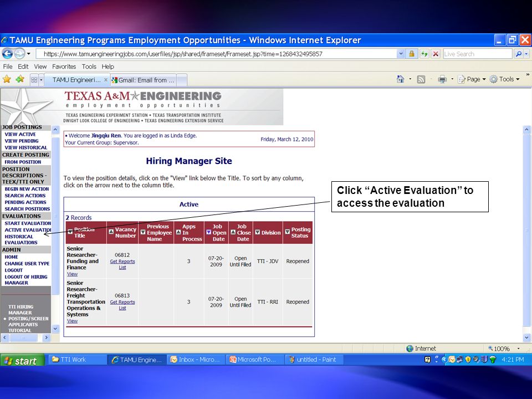Screen dimensions: 532x399
Task: Open zoom level 100% dropdown
Action: pyautogui.click(x=518, y=349)
